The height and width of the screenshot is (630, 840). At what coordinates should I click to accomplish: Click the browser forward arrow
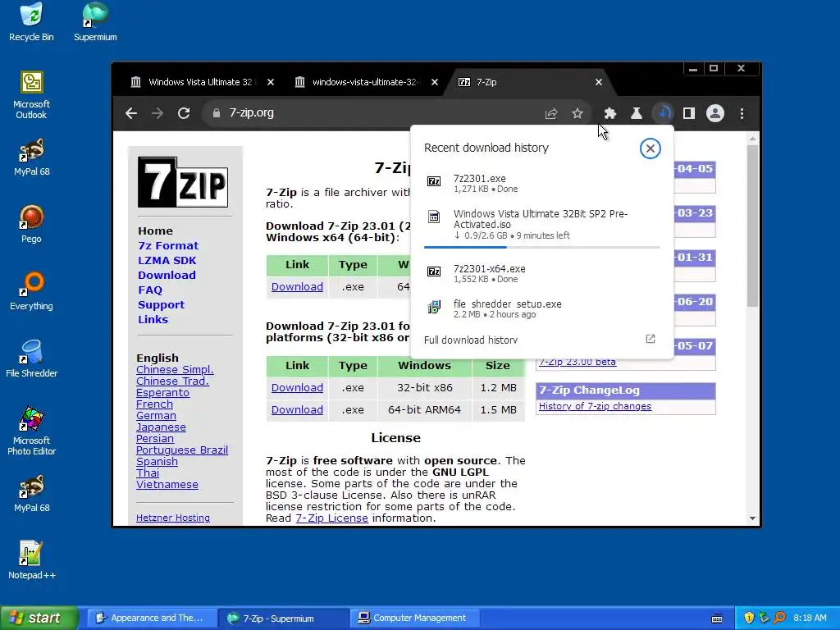(x=157, y=113)
